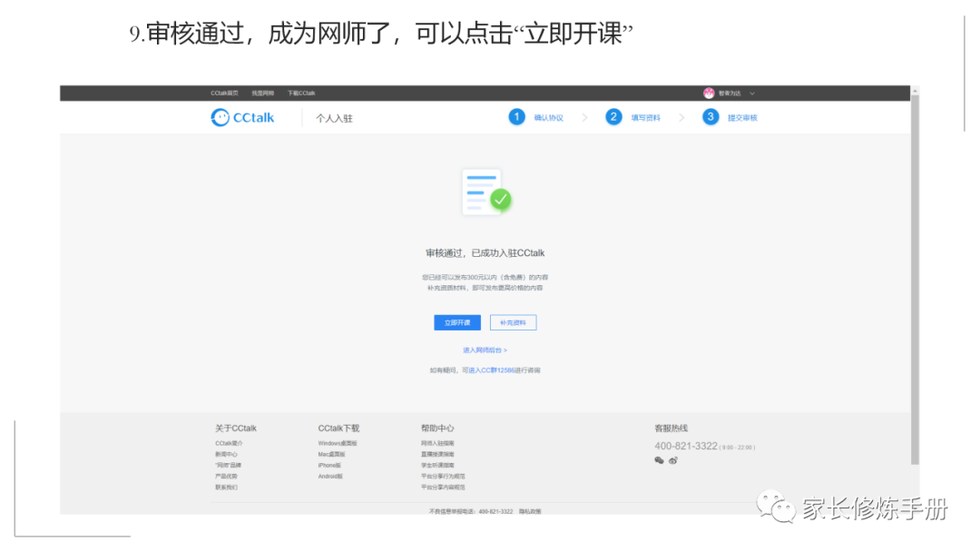Viewport: 980px width, 552px height.
Task: Open the iPhone版 download link
Action: 330,465
